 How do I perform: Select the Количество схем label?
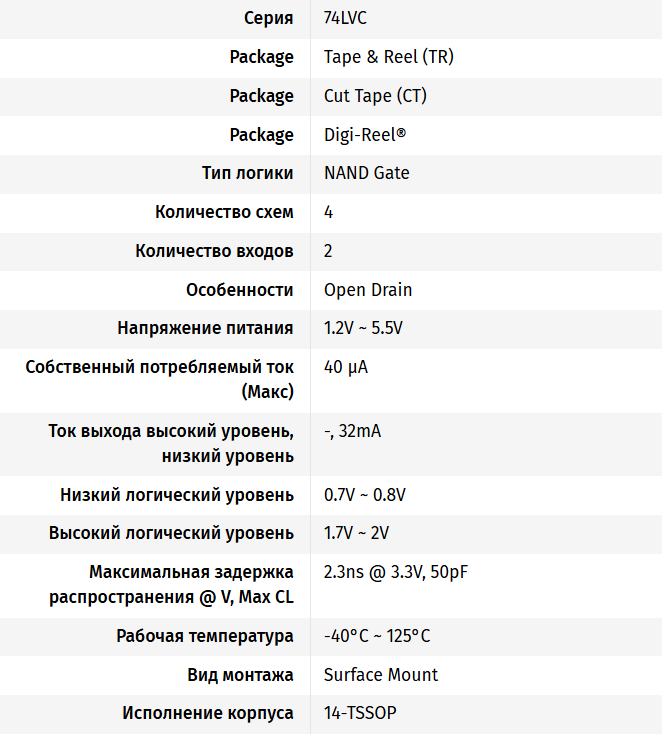pyautogui.click(x=224, y=212)
